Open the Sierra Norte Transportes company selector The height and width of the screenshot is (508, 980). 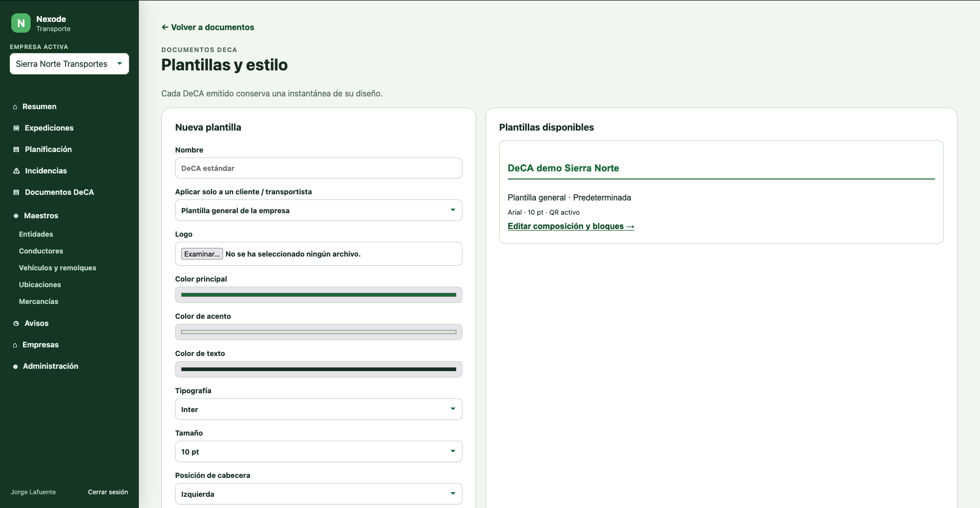click(69, 64)
